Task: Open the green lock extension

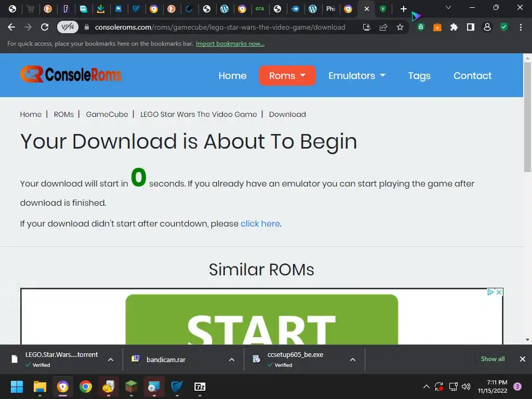Action: click(421, 27)
